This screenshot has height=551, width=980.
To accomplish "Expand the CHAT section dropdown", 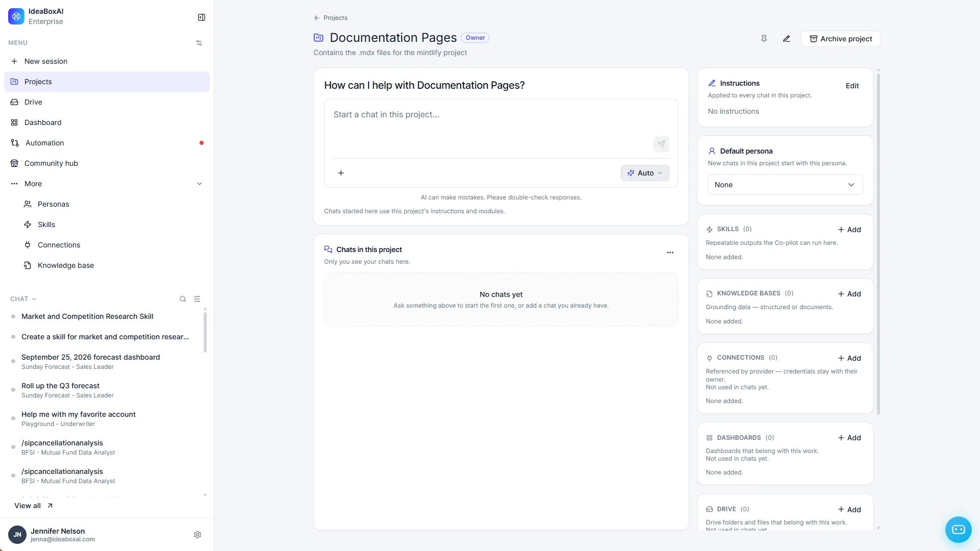I will pyautogui.click(x=23, y=299).
